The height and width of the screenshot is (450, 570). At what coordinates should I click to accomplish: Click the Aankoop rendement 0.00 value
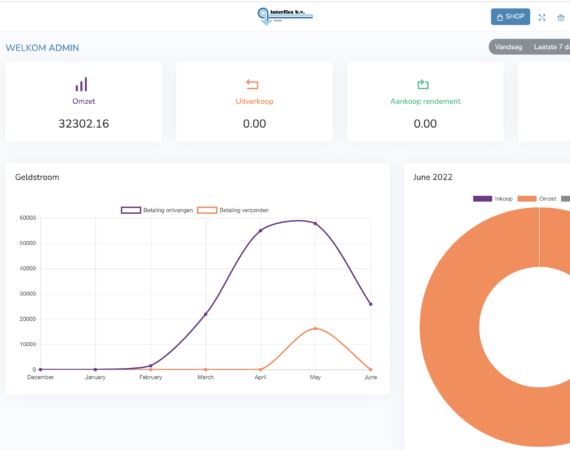[425, 124]
